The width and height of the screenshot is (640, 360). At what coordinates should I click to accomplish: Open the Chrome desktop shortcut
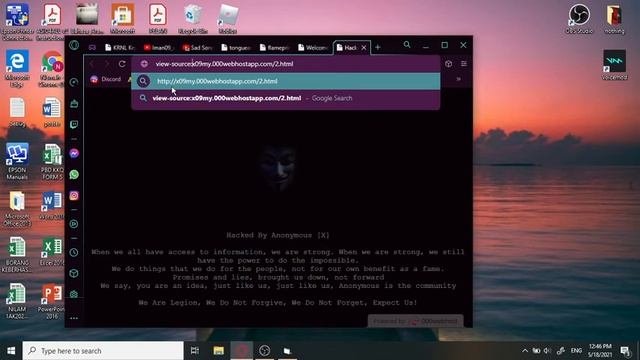[x=52, y=69]
